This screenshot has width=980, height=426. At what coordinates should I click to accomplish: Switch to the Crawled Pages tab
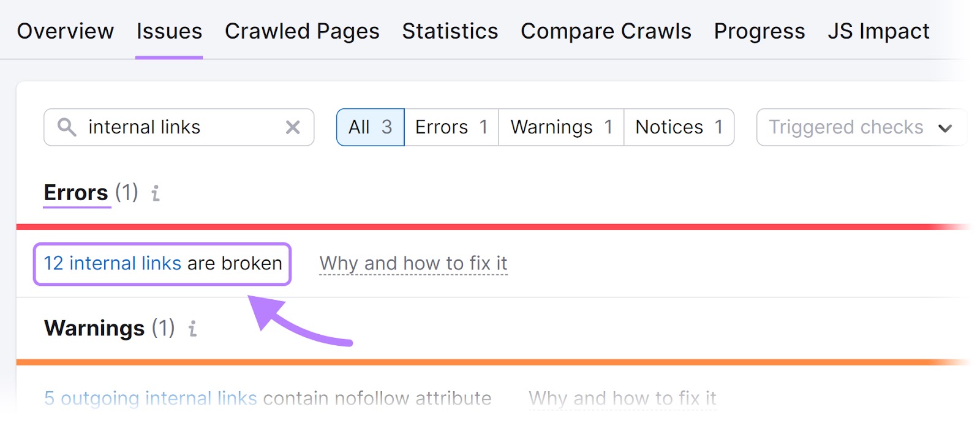[x=302, y=31]
